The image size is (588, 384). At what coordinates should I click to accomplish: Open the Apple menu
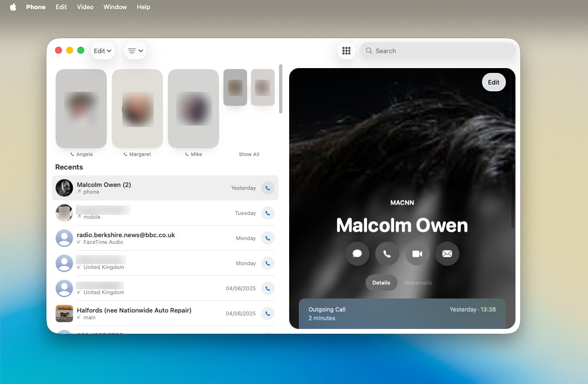[x=13, y=7]
